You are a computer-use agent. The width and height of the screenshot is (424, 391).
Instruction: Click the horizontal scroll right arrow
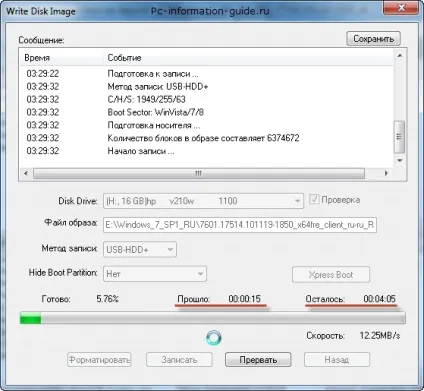point(386,173)
